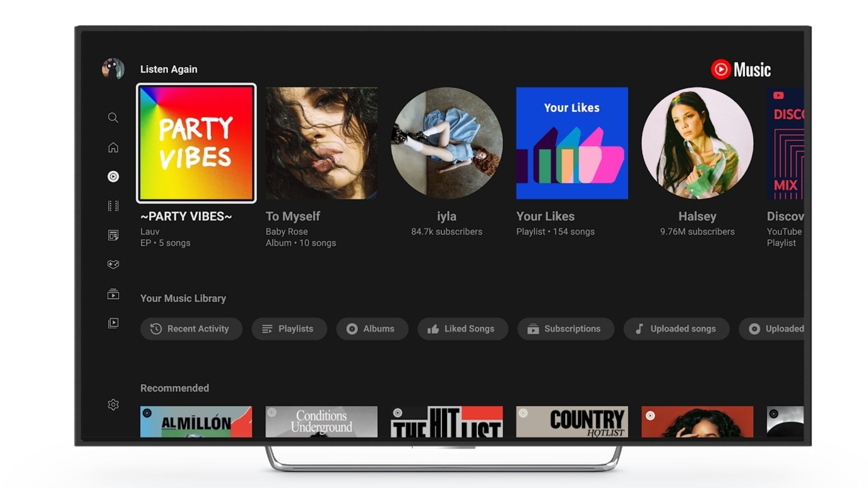Click the Halsey artist profile image
The height and width of the screenshot is (488, 868).
[696, 143]
